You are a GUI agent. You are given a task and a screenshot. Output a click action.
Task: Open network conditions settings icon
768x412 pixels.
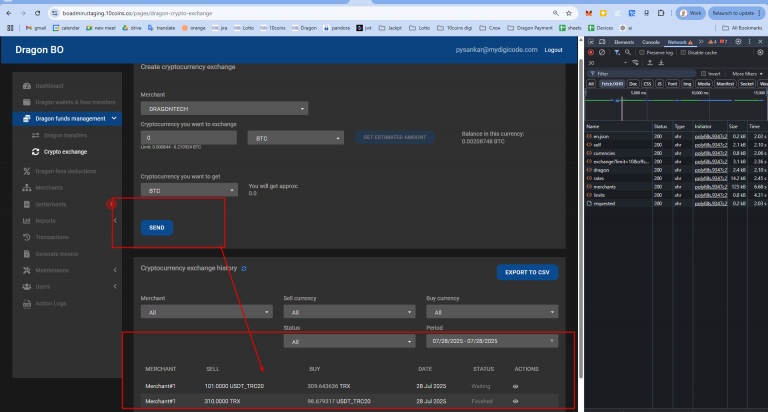click(x=636, y=63)
